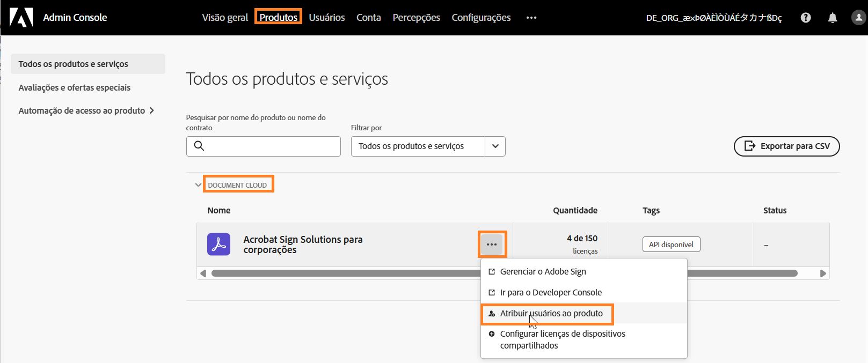Click the Acrobat Sign product icon

tap(218, 244)
